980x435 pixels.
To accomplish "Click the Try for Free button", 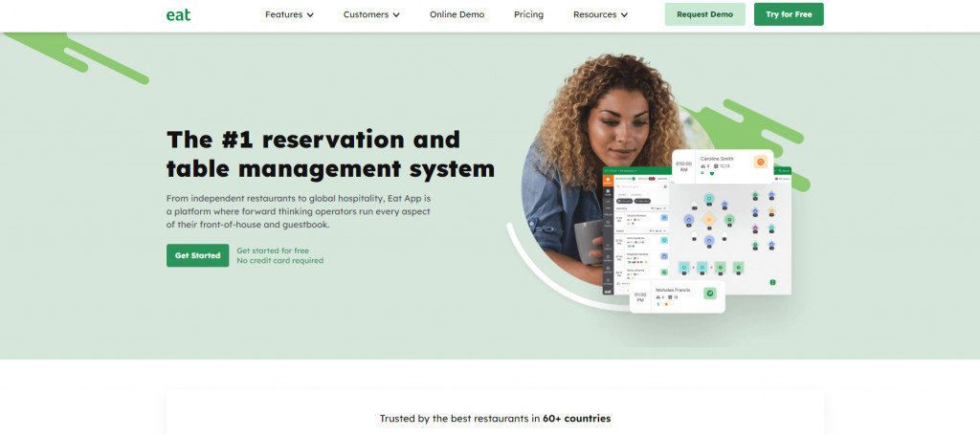I will [789, 14].
